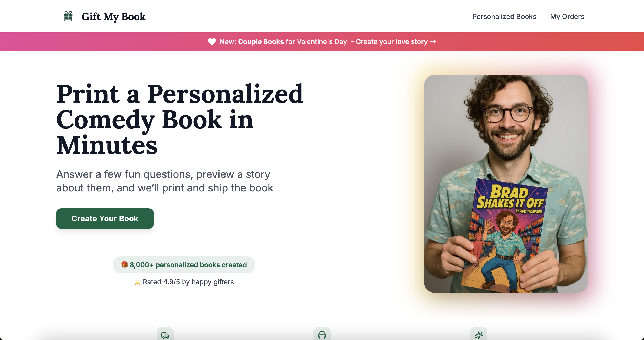Open My Orders from the navigation

pyautogui.click(x=567, y=16)
